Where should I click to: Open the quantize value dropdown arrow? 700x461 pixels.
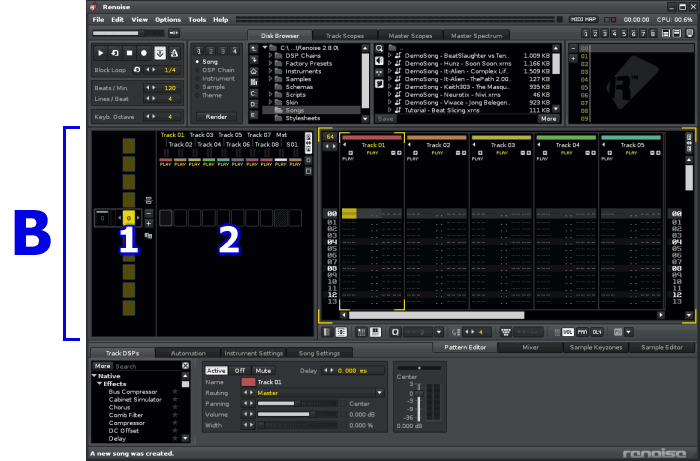pos(439,332)
